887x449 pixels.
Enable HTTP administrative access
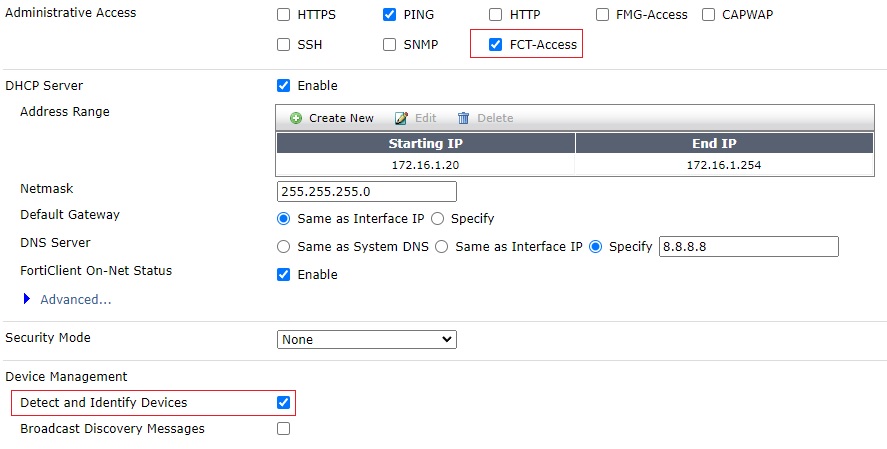click(x=496, y=15)
